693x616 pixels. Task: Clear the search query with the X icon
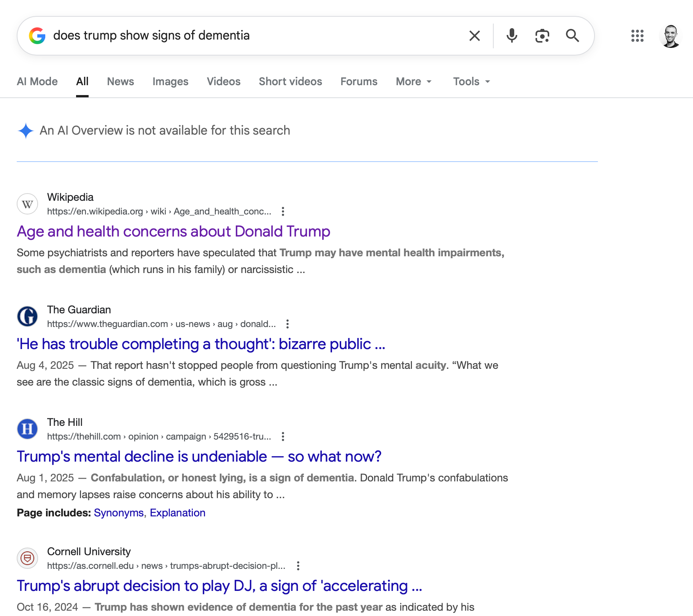pyautogui.click(x=474, y=35)
